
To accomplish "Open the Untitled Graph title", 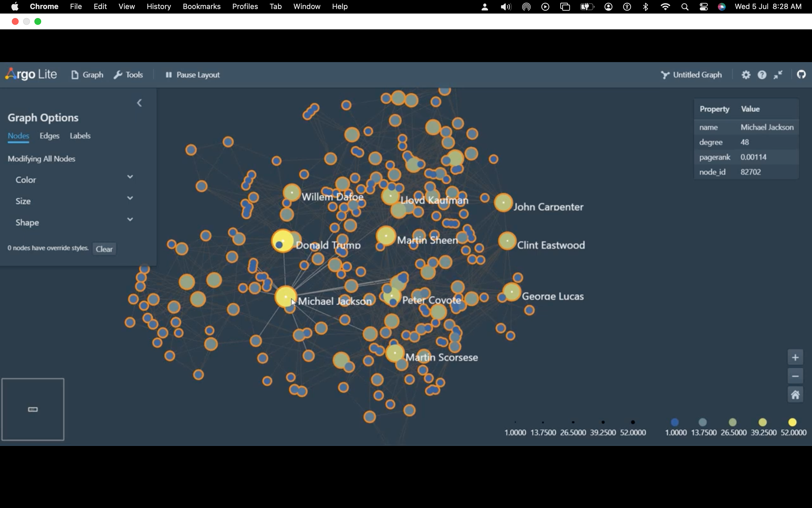I will pos(692,75).
